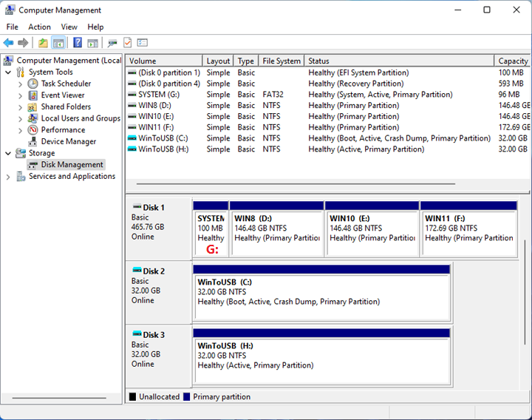Image resolution: width=532 pixels, height=420 pixels.
Task: Click the System Tools wrench icon
Action: [x=21, y=72]
